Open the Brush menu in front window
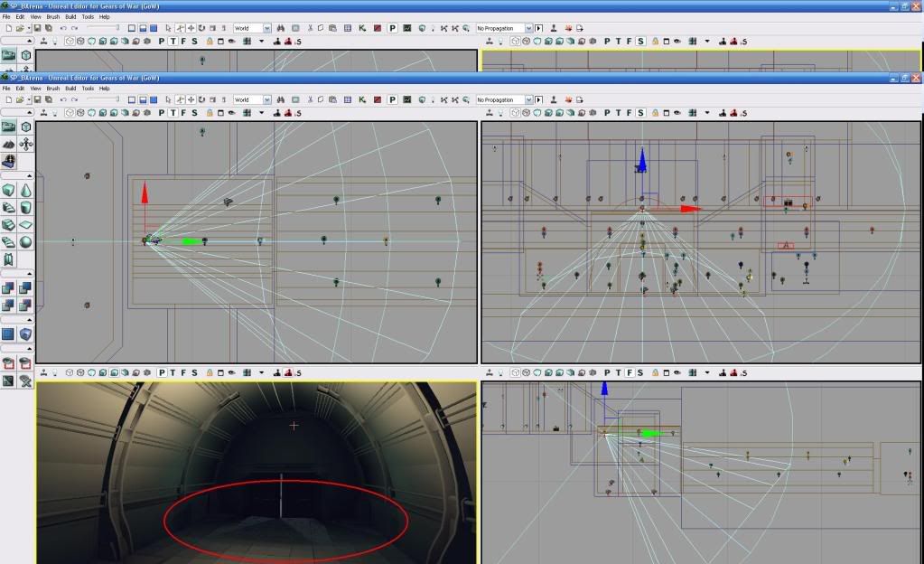Image resolution: width=924 pixels, height=564 pixels. pyautogui.click(x=53, y=89)
